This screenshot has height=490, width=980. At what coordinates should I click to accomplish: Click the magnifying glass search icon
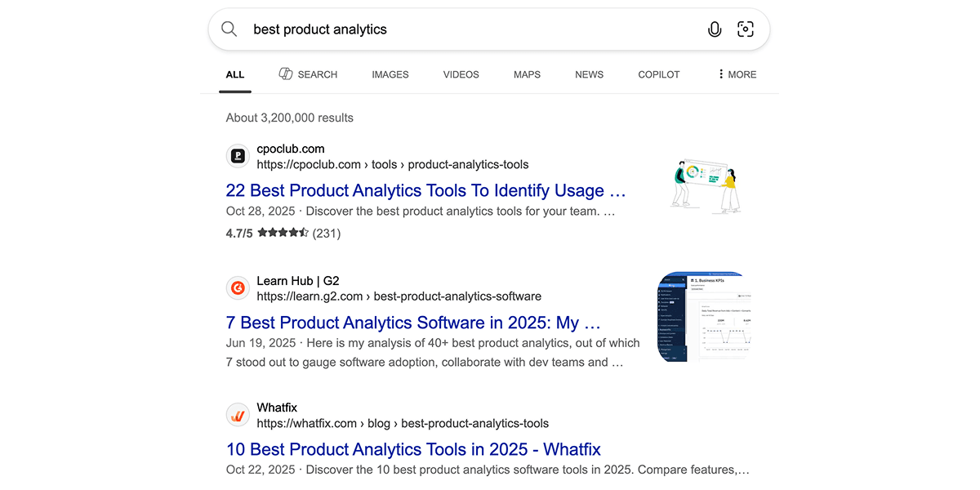coord(229,29)
